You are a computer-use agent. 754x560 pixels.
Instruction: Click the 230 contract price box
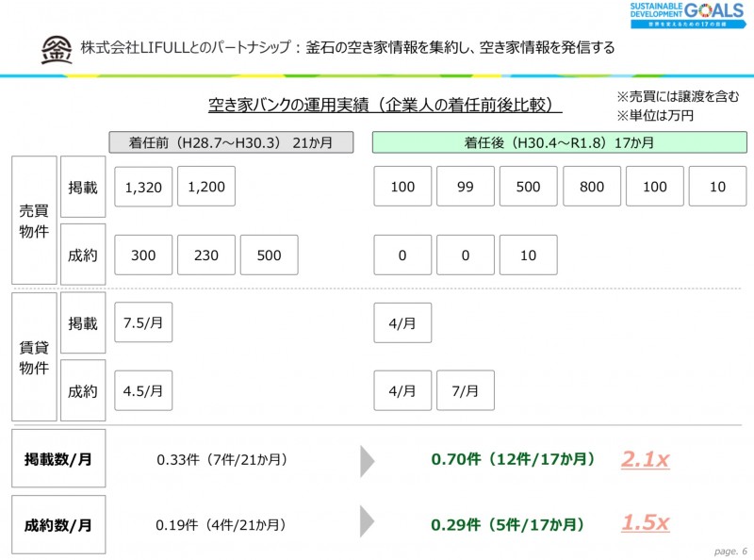click(206, 255)
